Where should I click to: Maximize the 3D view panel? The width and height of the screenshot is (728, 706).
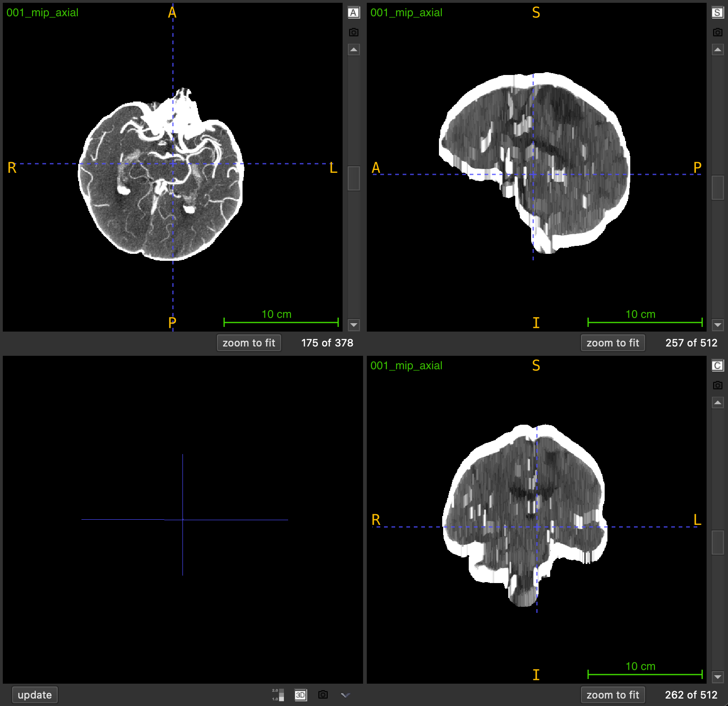point(301,695)
